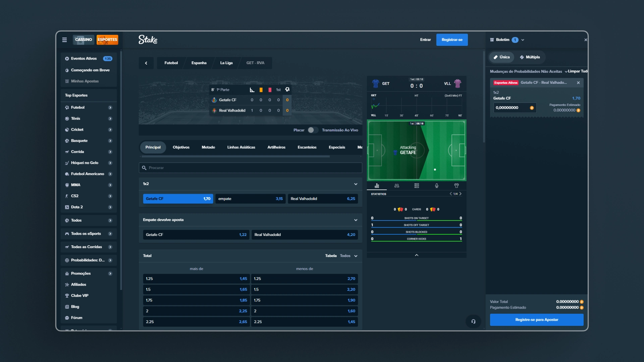Go to Espanha breadcrumb

(199, 63)
